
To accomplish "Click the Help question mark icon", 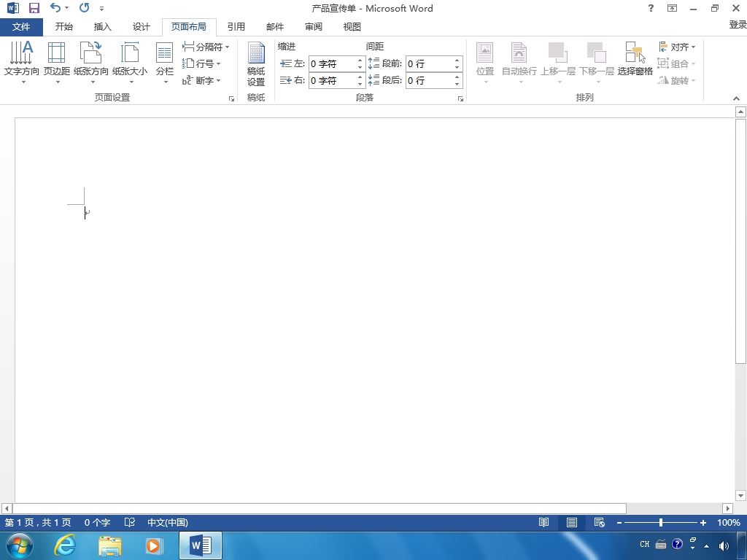I will 651,8.
